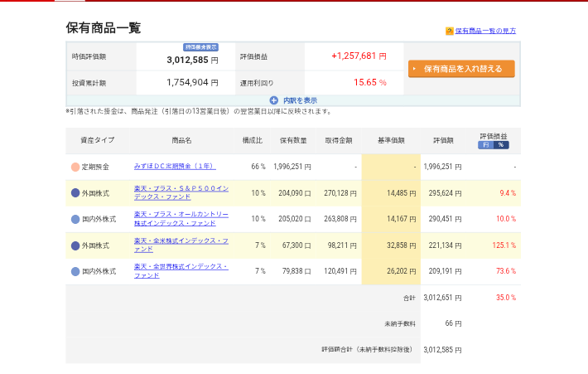588x374 pixels.
Task: Click the 保有数量 column header
Action: click(x=293, y=140)
